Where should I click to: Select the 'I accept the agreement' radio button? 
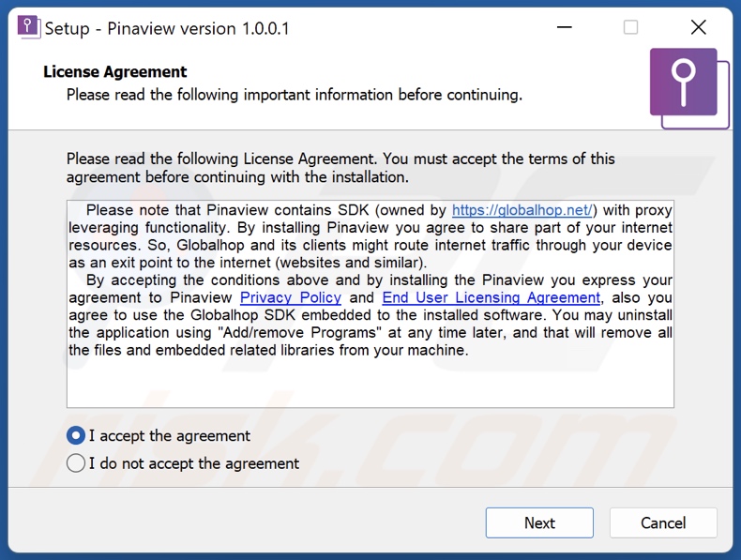tap(76, 435)
